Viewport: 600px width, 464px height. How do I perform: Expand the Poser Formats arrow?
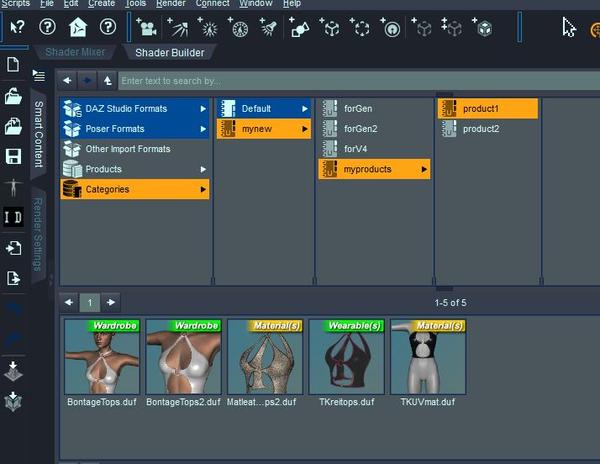coord(203,129)
